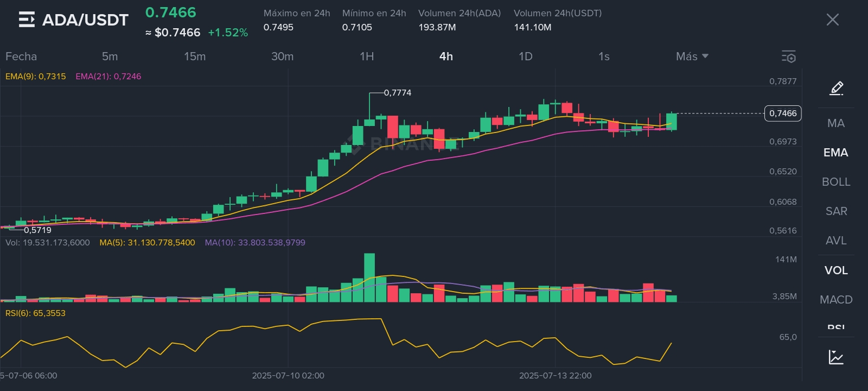This screenshot has width=868, height=391.
Task: Open chart indicator settings icon
Action: coord(788,56)
